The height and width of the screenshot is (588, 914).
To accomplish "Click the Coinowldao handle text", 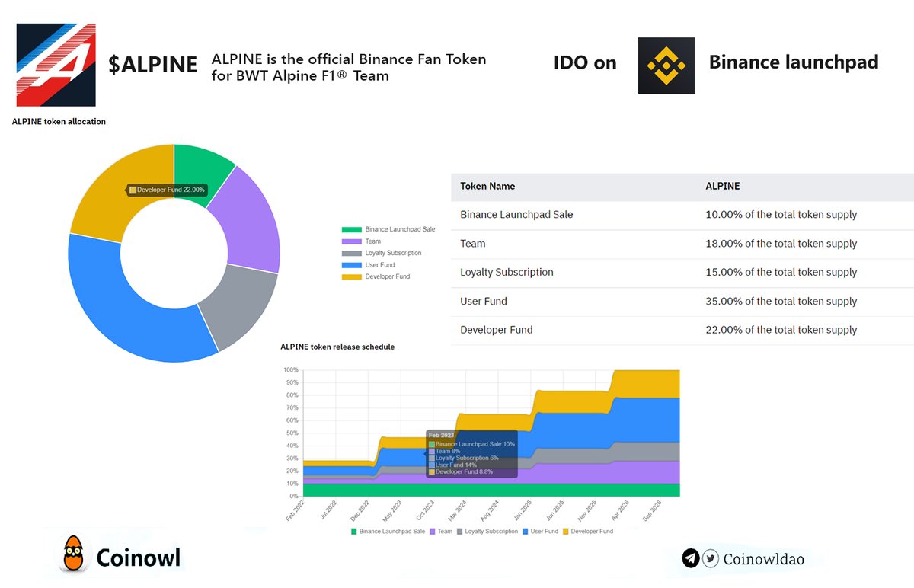I will [x=763, y=559].
